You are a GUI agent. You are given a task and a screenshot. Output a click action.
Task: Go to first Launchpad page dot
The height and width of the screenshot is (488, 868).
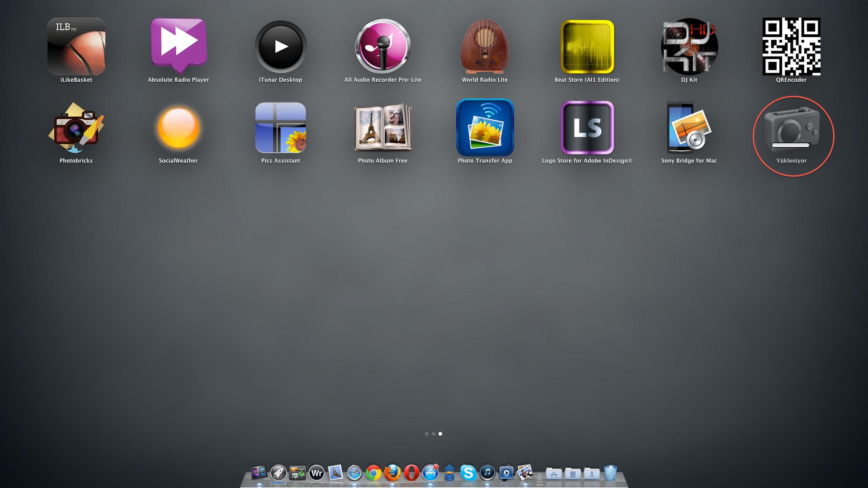pyautogui.click(x=427, y=434)
